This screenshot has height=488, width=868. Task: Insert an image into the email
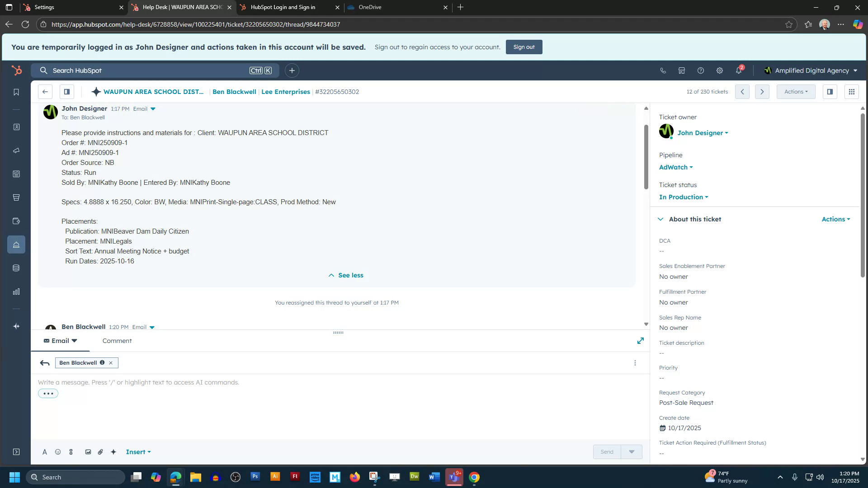click(88, 451)
